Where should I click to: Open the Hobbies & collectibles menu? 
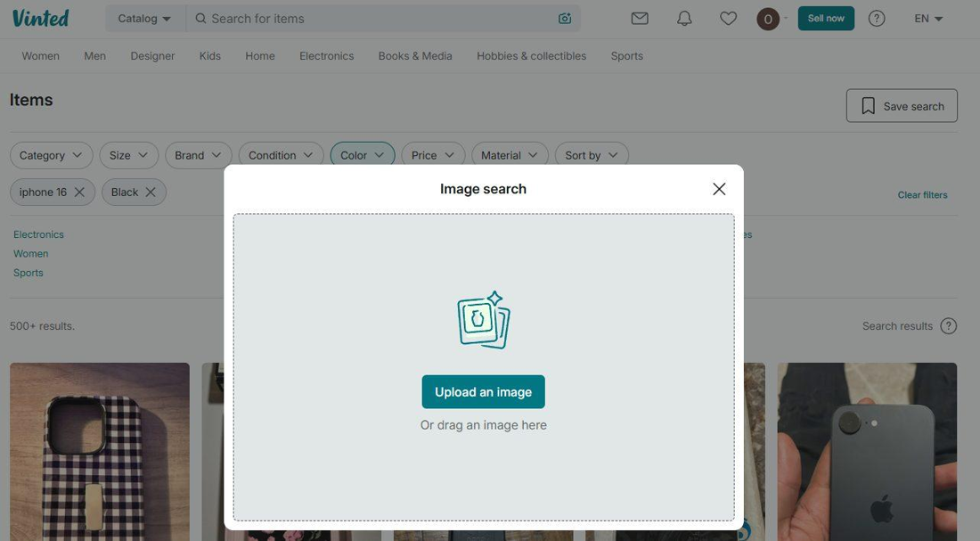click(531, 55)
